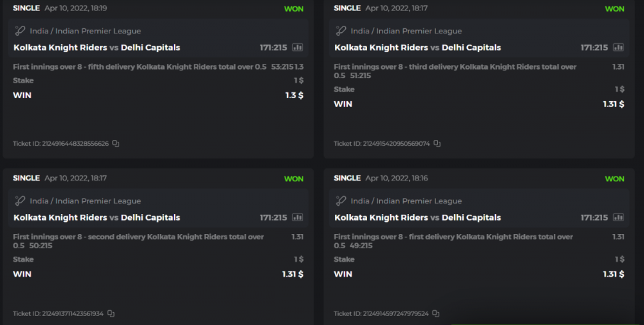This screenshot has width=644, height=325.
Task: Copy the ticket ID of the fifth delivery bet
Action: [x=116, y=144]
